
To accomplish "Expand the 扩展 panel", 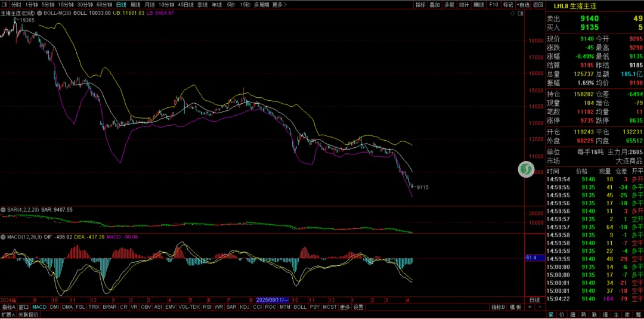I will click(x=7, y=315).
